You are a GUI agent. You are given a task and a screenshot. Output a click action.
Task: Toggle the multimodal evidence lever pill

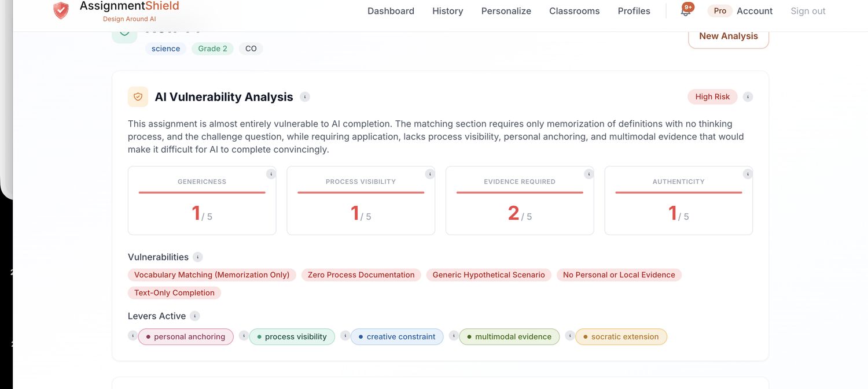coord(509,337)
